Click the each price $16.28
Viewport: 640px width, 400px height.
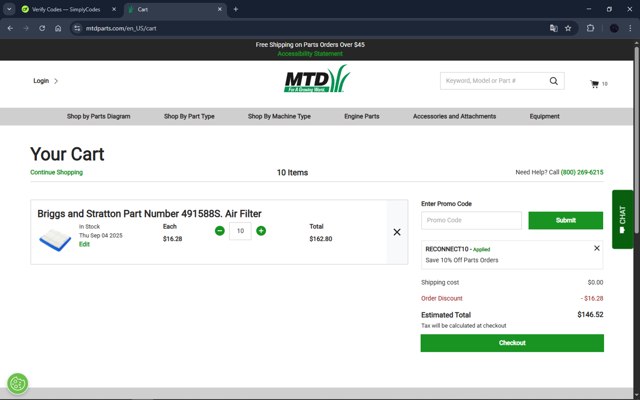(172, 239)
